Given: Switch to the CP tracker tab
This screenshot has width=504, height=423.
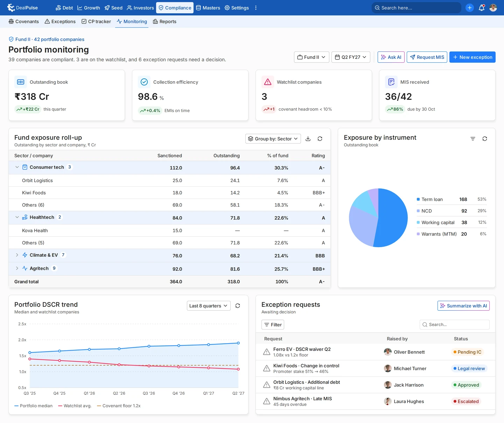Looking at the screenshot, I should (x=96, y=21).
